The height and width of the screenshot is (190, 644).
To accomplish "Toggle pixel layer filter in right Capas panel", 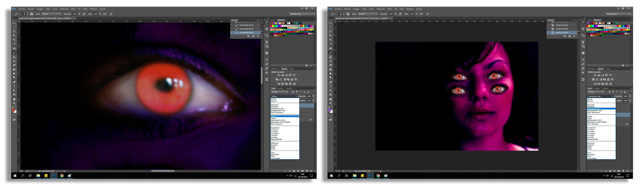I will coord(610,92).
